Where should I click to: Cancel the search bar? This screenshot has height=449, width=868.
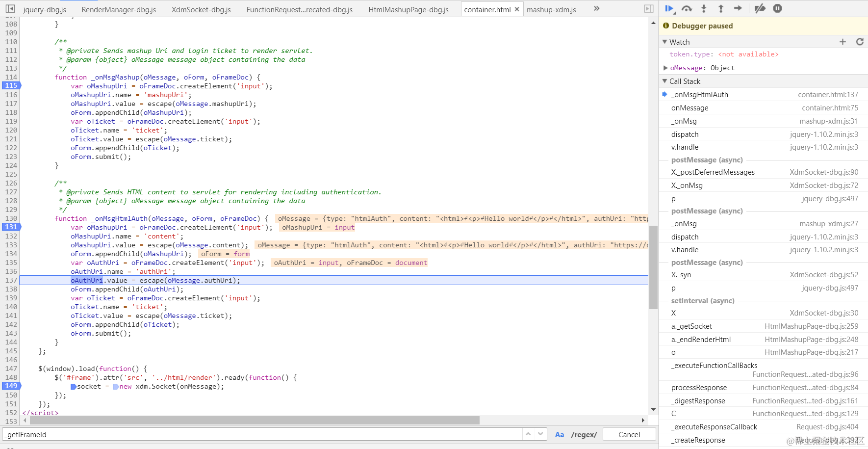(629, 434)
